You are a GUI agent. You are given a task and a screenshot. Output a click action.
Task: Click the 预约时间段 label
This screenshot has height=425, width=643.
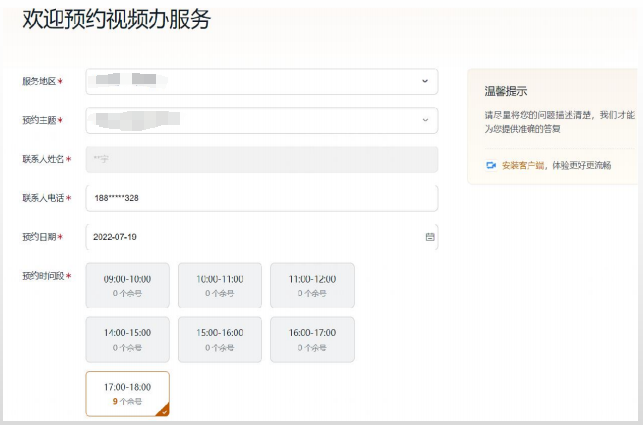click(43, 276)
